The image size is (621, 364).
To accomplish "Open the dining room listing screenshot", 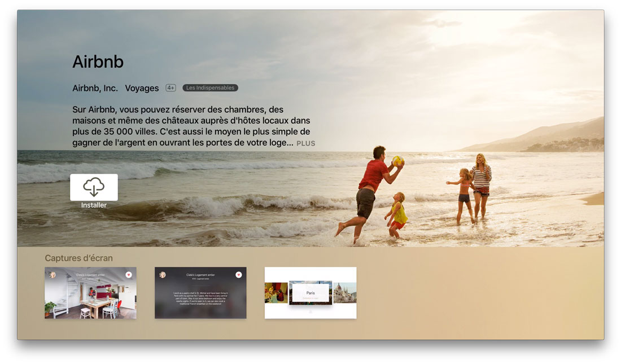I will pyautogui.click(x=91, y=293).
